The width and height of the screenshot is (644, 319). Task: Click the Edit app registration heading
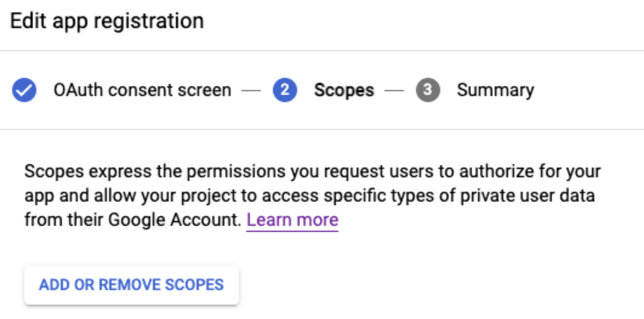[x=107, y=21]
